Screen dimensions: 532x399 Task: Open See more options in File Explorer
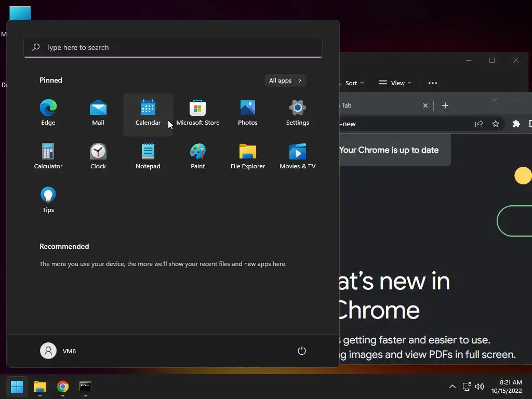[x=433, y=83]
